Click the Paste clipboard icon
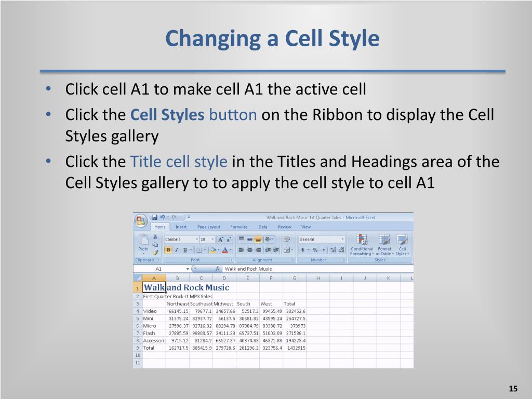The height and width of the screenshot is (399, 532). point(143,240)
